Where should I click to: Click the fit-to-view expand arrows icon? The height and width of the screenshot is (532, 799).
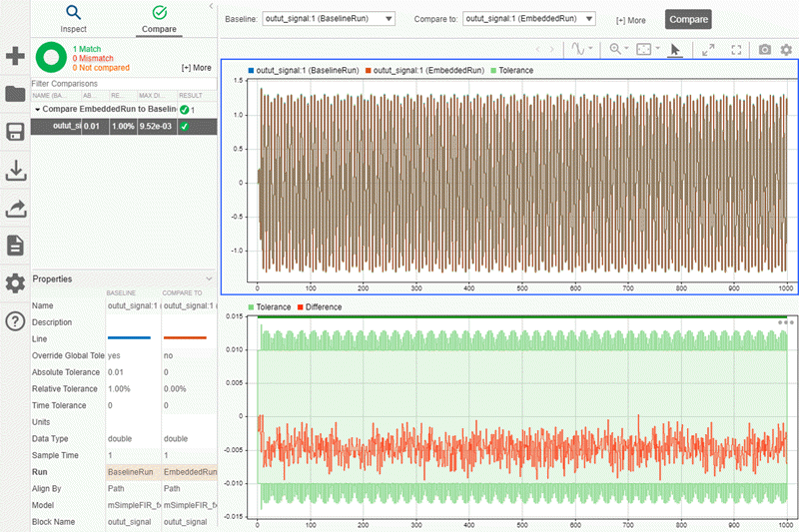[708, 49]
